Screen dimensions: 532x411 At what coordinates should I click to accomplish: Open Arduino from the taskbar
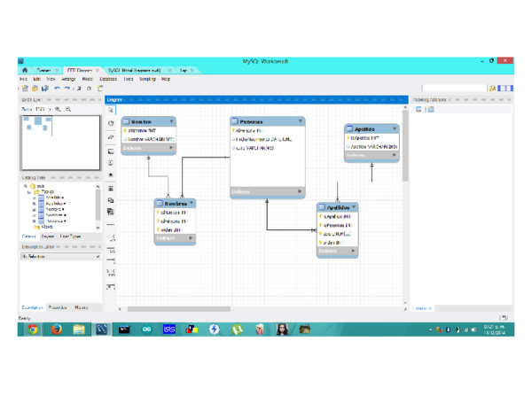coord(146,330)
